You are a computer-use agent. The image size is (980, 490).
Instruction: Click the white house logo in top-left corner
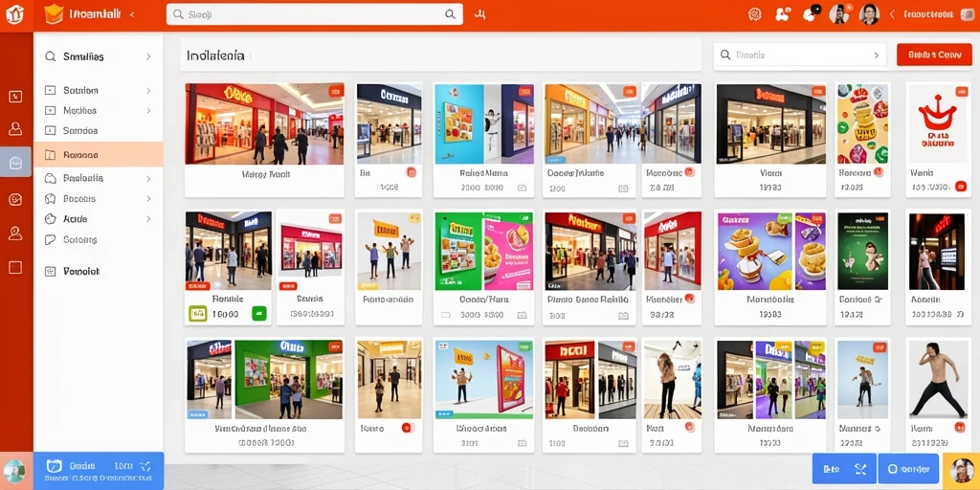15,13
